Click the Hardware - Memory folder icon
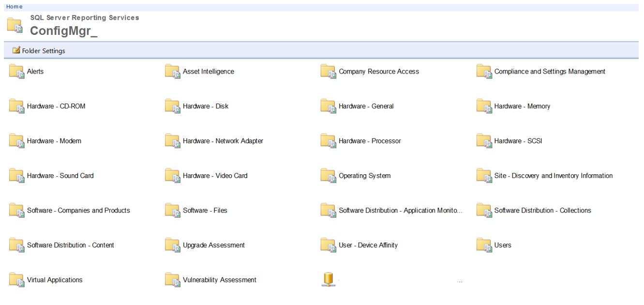Viewport: 644px width, 305px height. click(484, 107)
